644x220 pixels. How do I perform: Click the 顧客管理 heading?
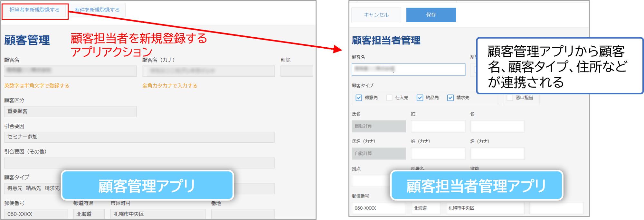pyautogui.click(x=27, y=40)
